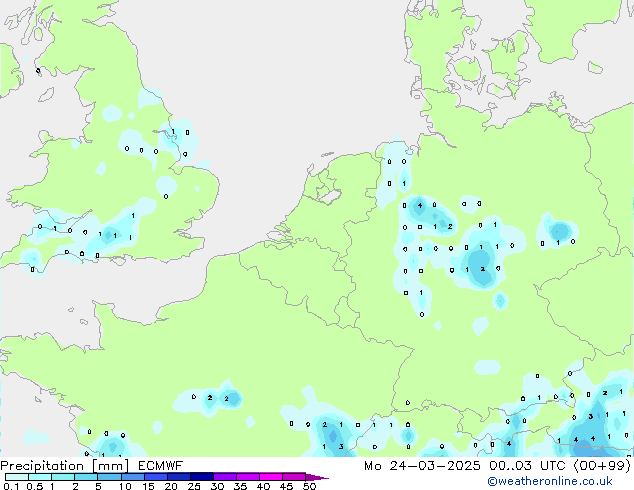The height and width of the screenshot is (490, 634).
Task: Open the weatheronline.co.uk copyright link
Action: [550, 481]
